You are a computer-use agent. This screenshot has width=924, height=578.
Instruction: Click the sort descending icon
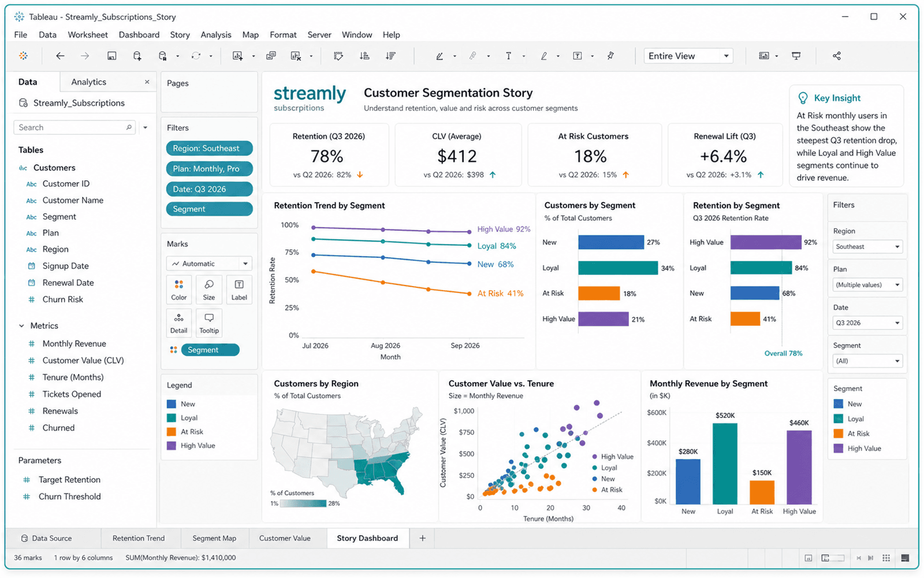(391, 56)
